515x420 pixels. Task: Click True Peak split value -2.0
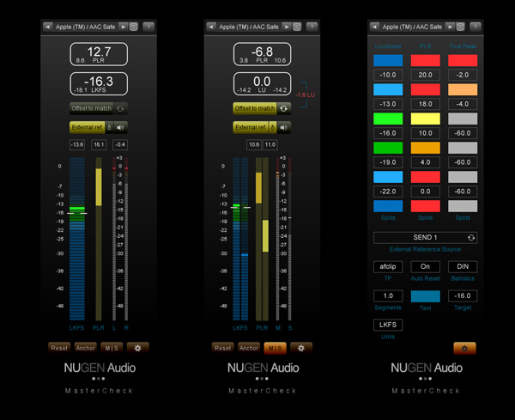(x=463, y=75)
